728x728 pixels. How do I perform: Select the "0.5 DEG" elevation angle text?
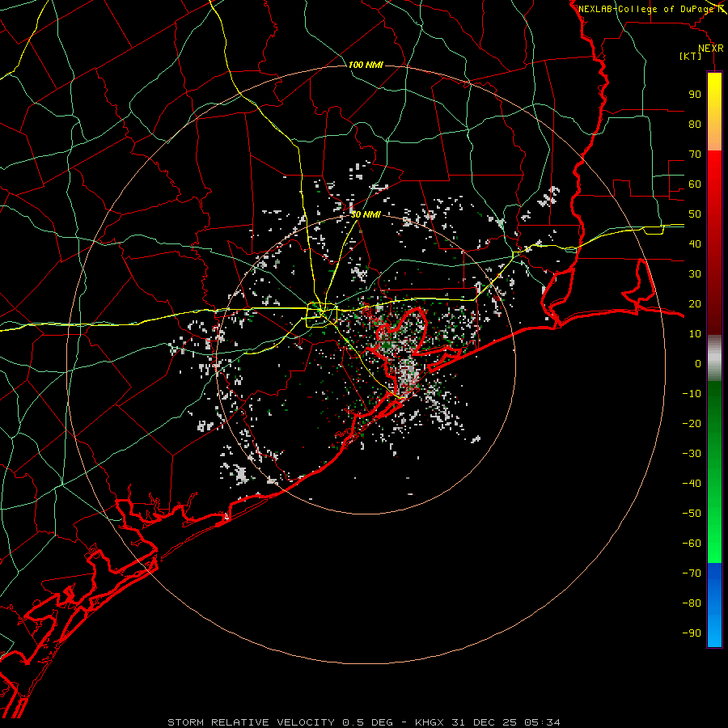[x=368, y=722]
